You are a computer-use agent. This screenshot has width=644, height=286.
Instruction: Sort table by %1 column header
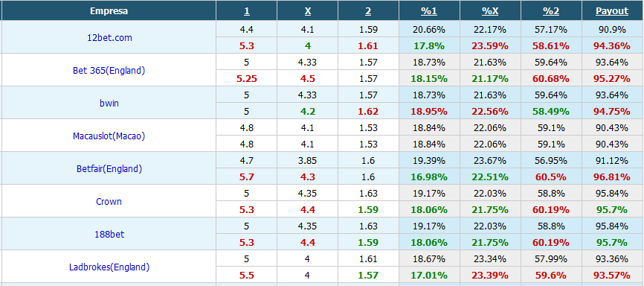tap(429, 11)
